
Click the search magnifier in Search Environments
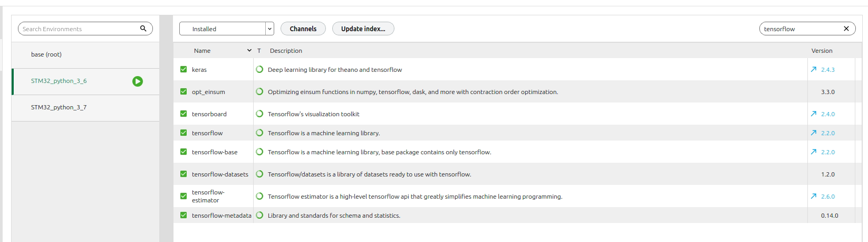tap(143, 29)
